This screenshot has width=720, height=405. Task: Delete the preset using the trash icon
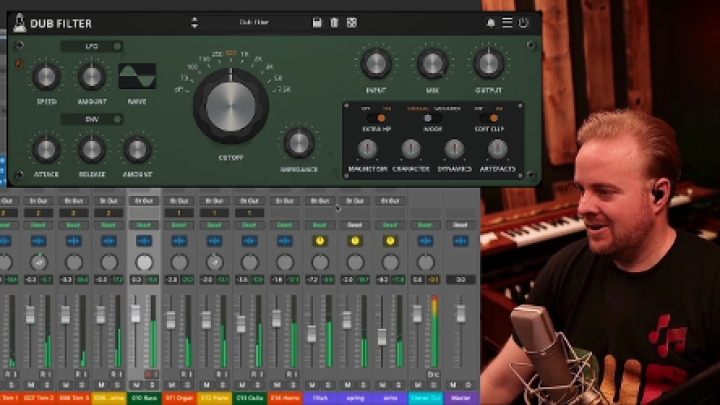point(334,22)
